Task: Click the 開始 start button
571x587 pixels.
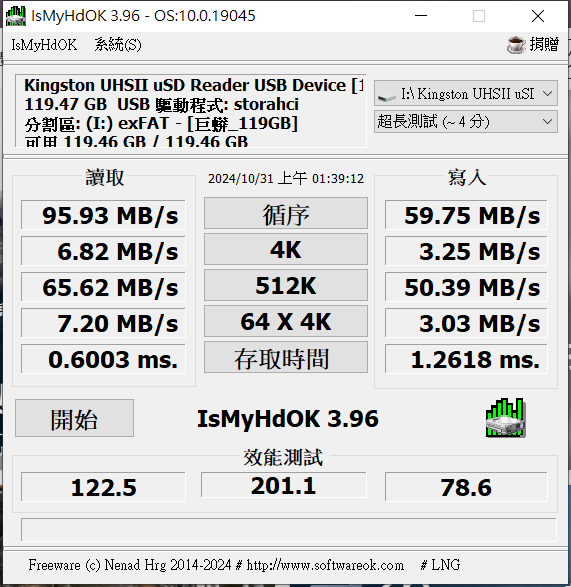Action: pyautogui.click(x=75, y=418)
